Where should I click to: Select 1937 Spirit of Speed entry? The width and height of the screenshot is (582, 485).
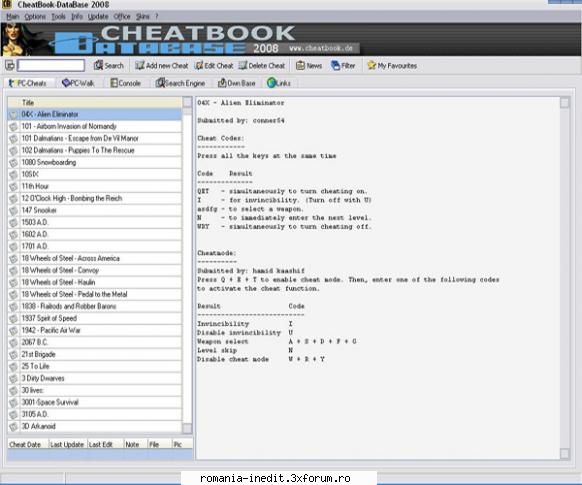coord(95,318)
